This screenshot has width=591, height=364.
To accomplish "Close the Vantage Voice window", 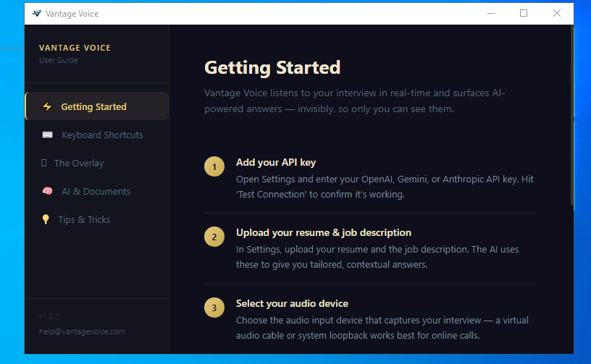I will coord(557,14).
